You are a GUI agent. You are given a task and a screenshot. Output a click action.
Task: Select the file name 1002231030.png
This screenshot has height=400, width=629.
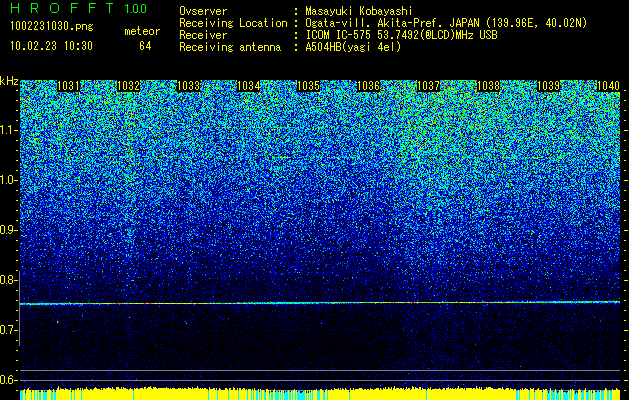coord(52,26)
